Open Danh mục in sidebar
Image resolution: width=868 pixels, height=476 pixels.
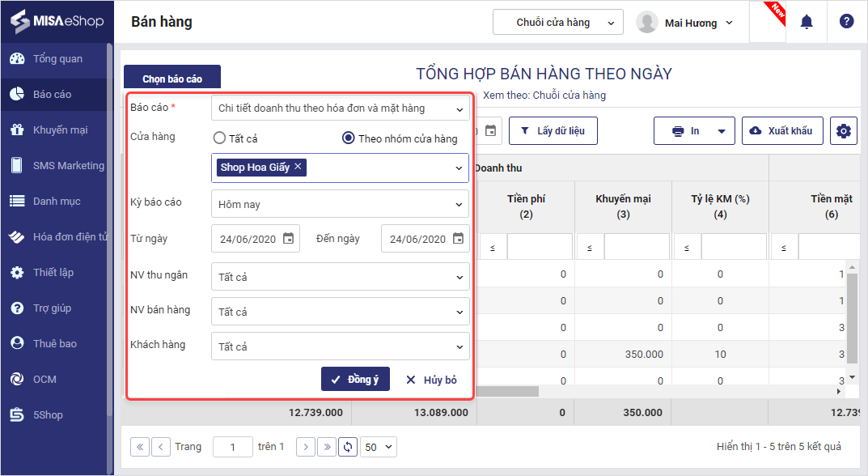click(55, 201)
